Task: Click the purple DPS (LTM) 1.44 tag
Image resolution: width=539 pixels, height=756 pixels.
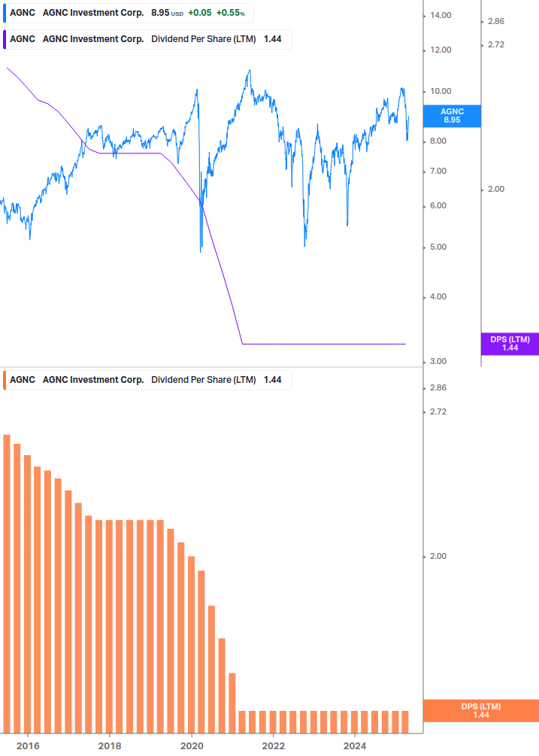Action: [510, 344]
